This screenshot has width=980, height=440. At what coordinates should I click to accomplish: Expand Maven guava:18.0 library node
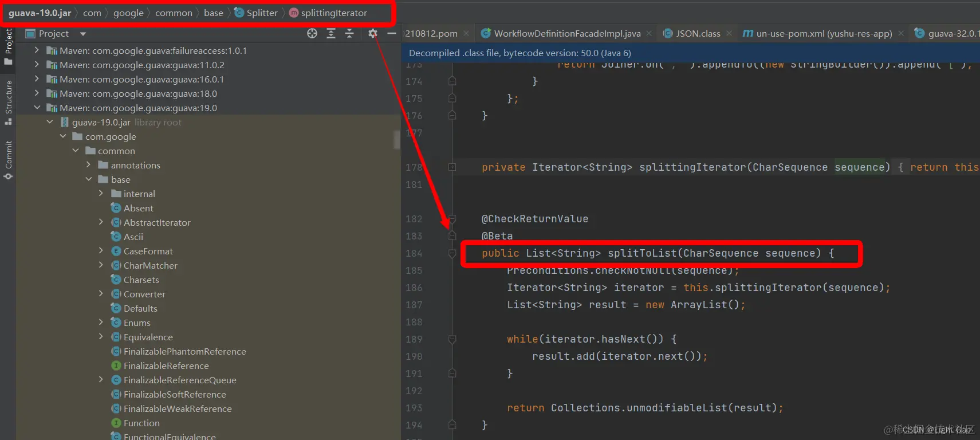click(37, 93)
